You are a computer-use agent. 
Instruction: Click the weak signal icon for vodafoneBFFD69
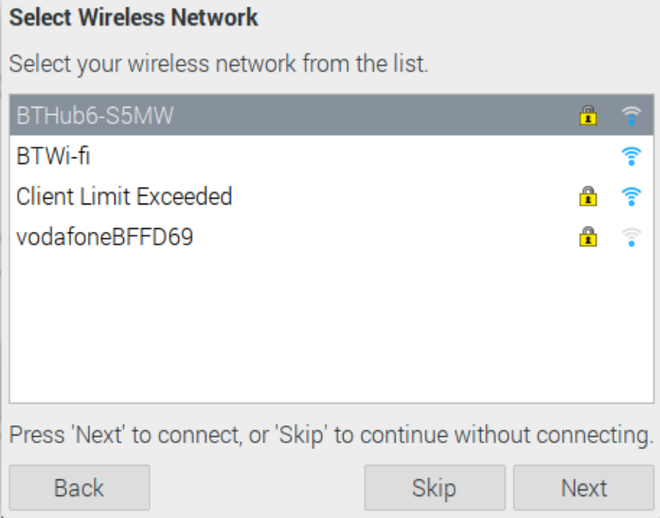pos(630,237)
